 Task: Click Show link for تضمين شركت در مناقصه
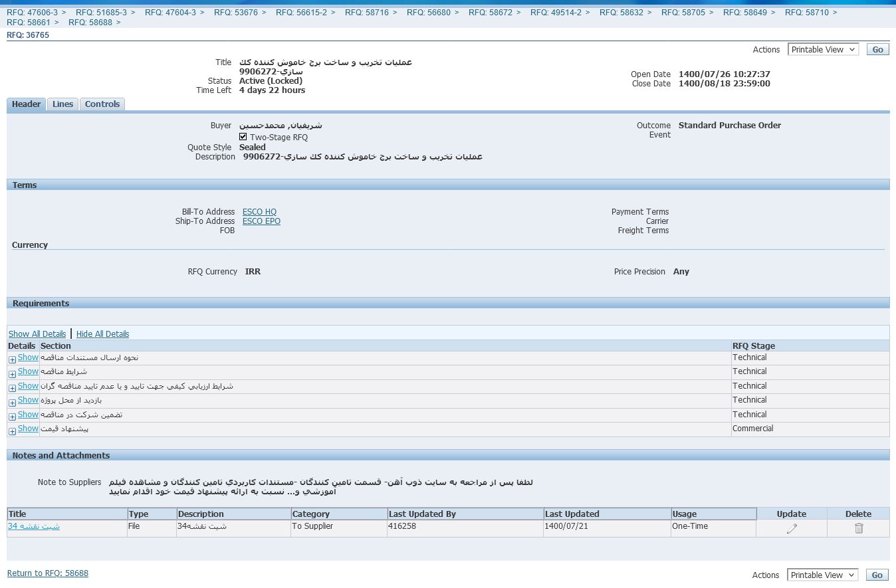click(x=28, y=415)
